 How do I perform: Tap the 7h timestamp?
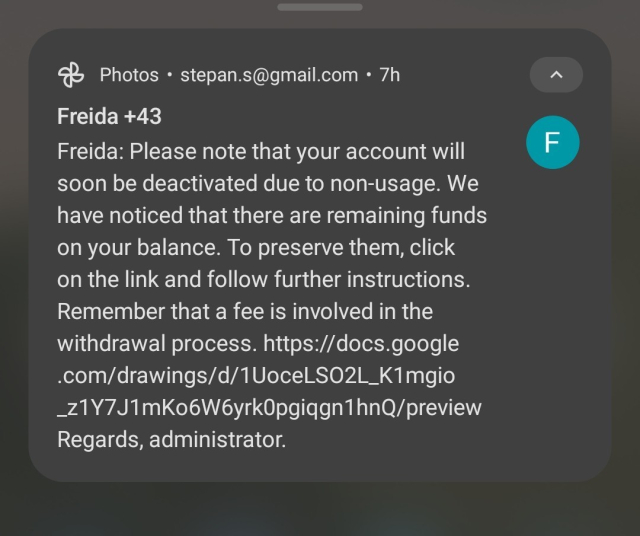(390, 75)
